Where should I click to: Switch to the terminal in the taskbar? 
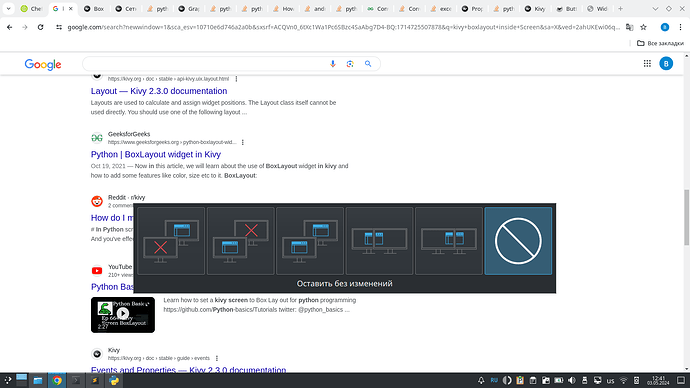click(x=76, y=381)
